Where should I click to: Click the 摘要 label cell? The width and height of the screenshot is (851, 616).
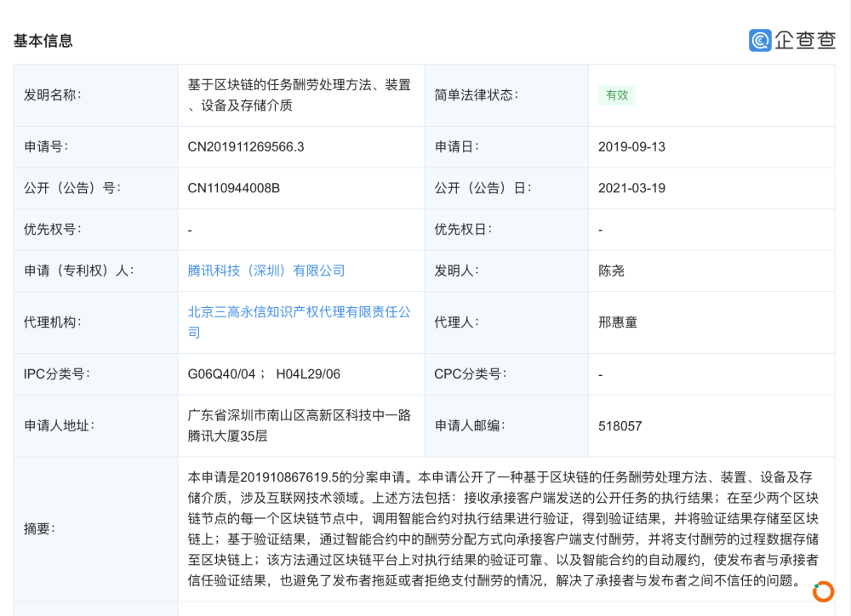96,528
